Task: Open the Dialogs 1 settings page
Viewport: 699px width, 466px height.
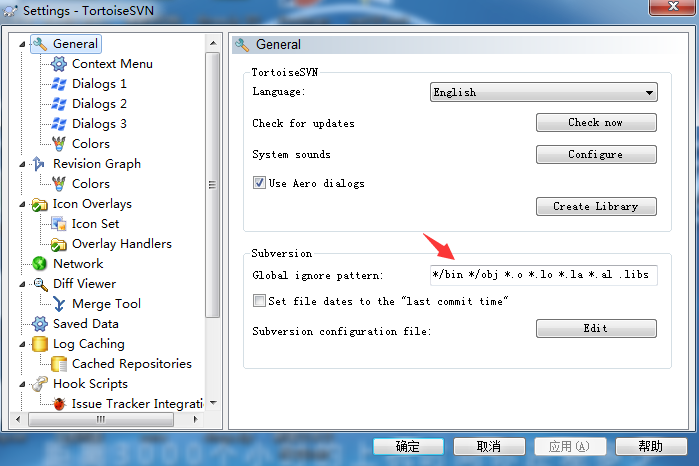Action: (99, 84)
